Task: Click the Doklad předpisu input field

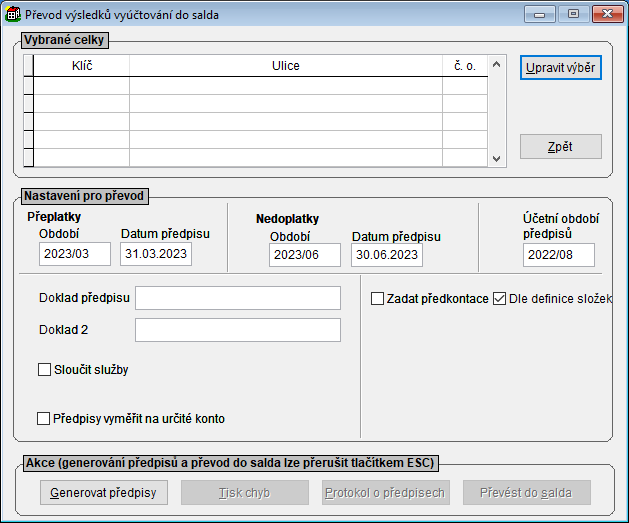Action: [x=237, y=298]
